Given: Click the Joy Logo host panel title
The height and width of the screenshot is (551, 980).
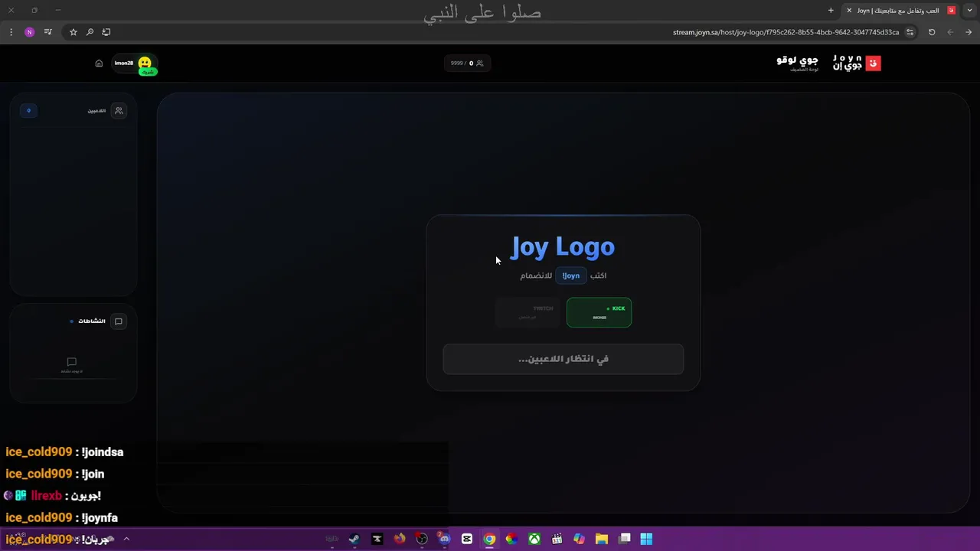Looking at the screenshot, I should 797,60.
